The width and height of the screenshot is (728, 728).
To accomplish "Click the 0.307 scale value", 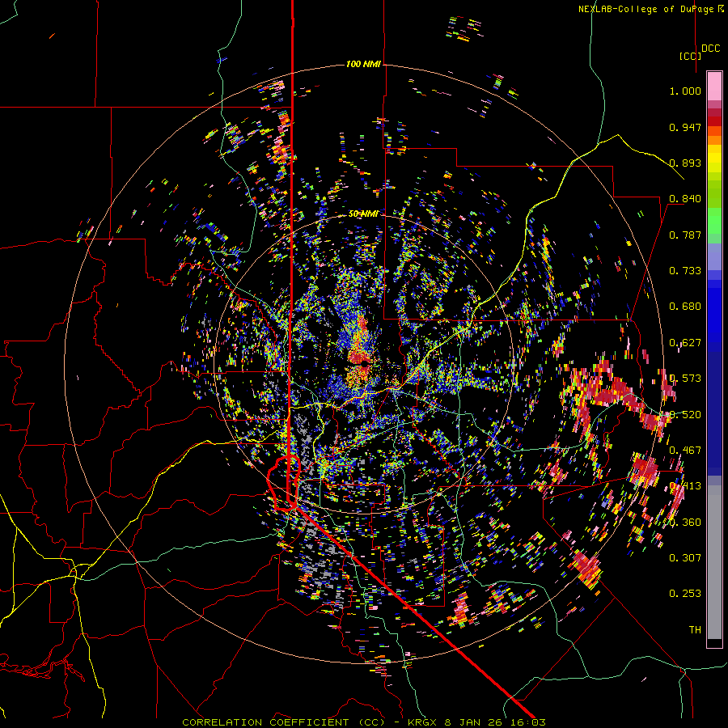I will click(685, 558).
